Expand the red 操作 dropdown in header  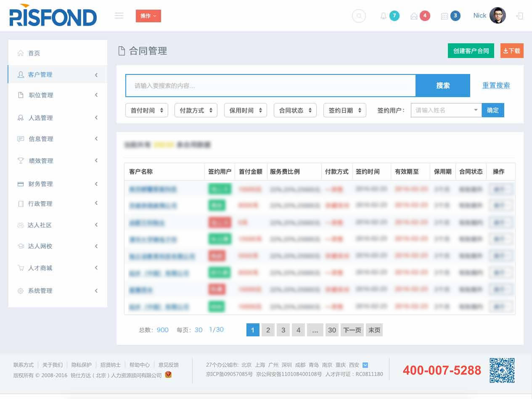coord(148,16)
